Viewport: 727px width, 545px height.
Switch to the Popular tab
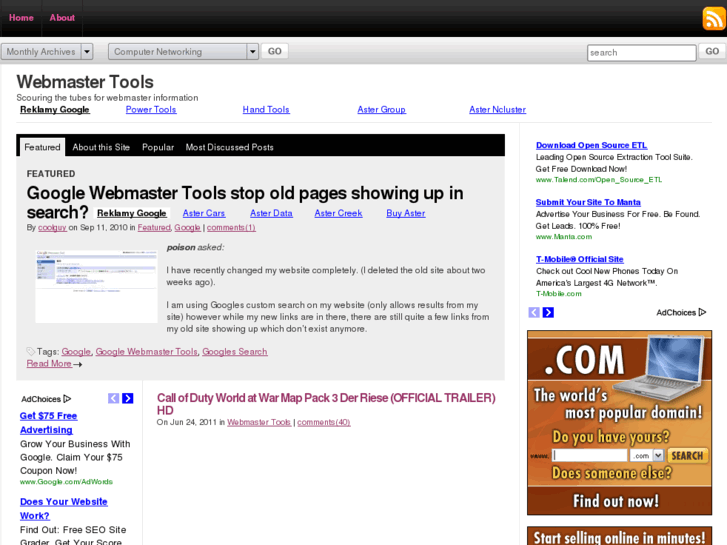158,147
